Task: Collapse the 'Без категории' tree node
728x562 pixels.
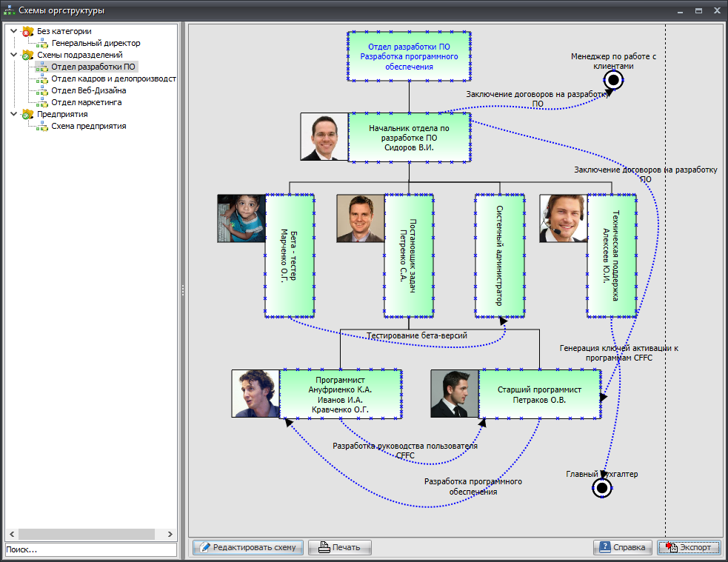Action: pyautogui.click(x=13, y=31)
